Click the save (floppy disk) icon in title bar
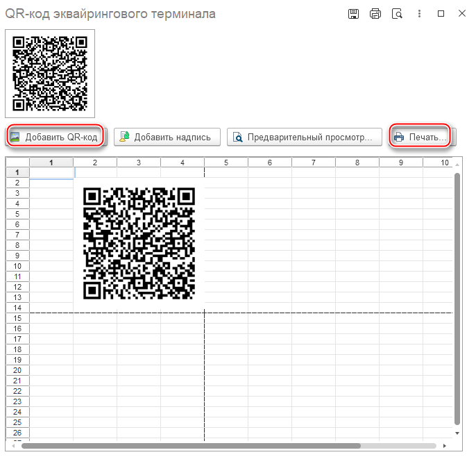The image size is (476, 457). [353, 14]
